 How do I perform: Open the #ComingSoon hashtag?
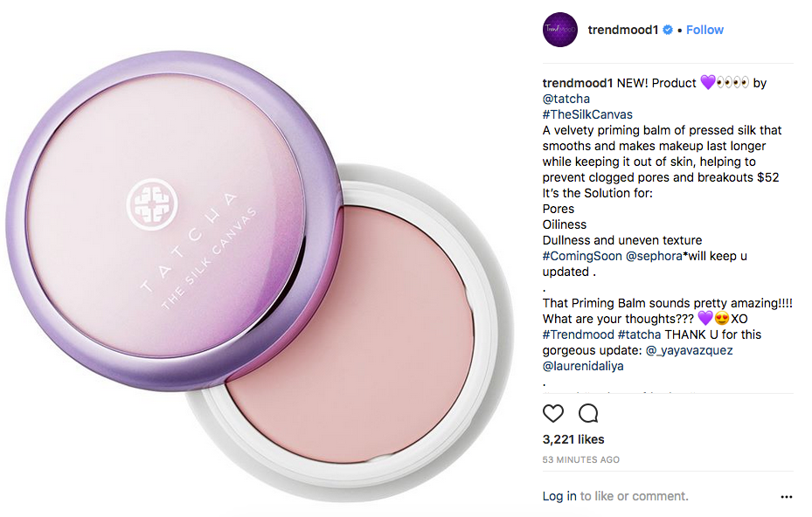pyautogui.click(x=582, y=256)
